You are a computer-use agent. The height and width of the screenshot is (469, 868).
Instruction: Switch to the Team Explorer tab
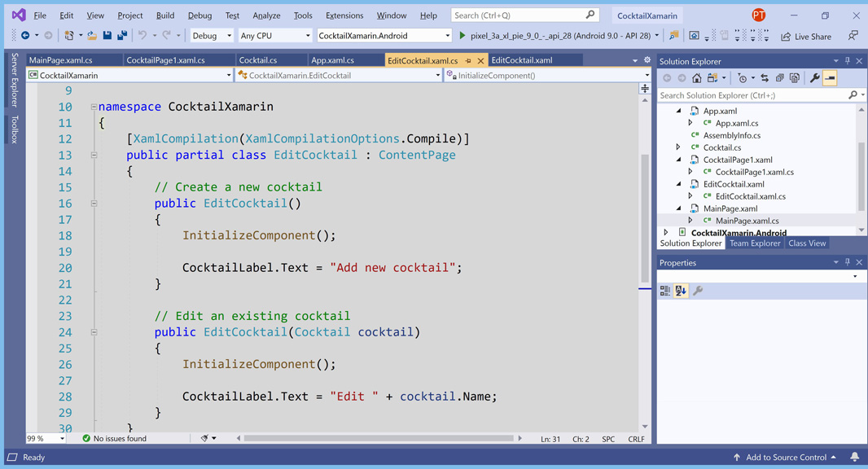point(755,243)
